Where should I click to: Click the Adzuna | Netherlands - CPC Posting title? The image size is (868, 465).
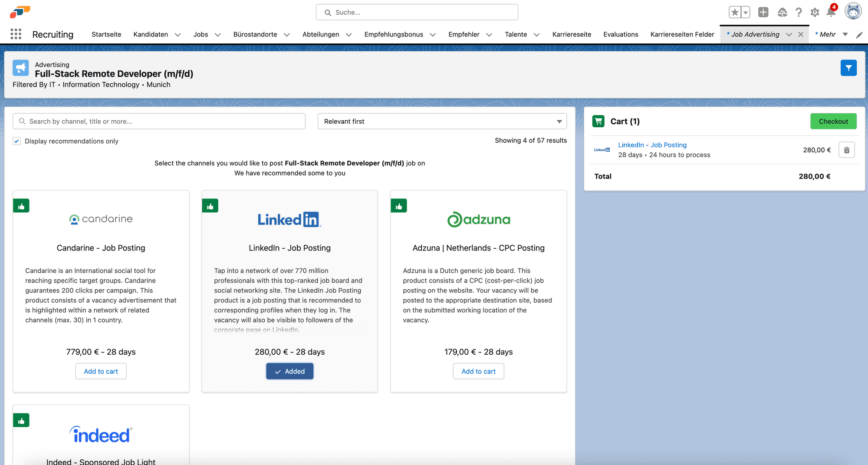pyautogui.click(x=479, y=248)
